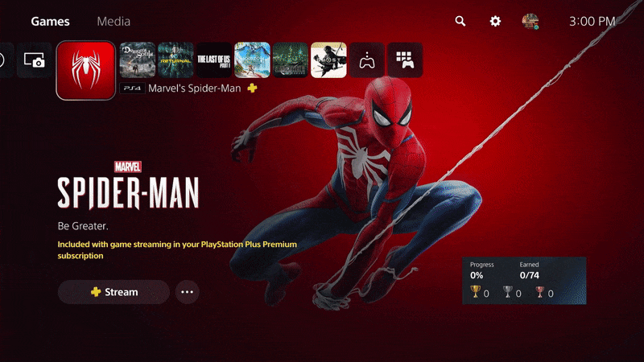Select the Demon's Souls game tile

coord(138,60)
